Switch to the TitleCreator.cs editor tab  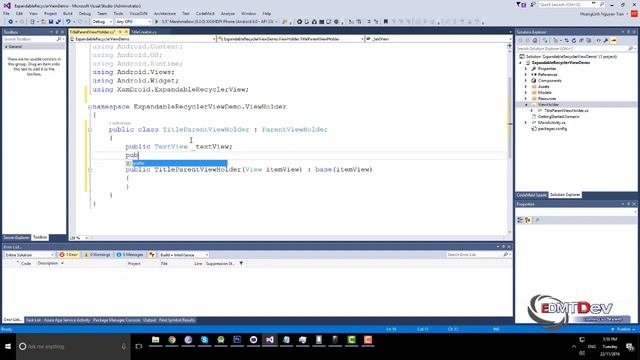pos(144,31)
